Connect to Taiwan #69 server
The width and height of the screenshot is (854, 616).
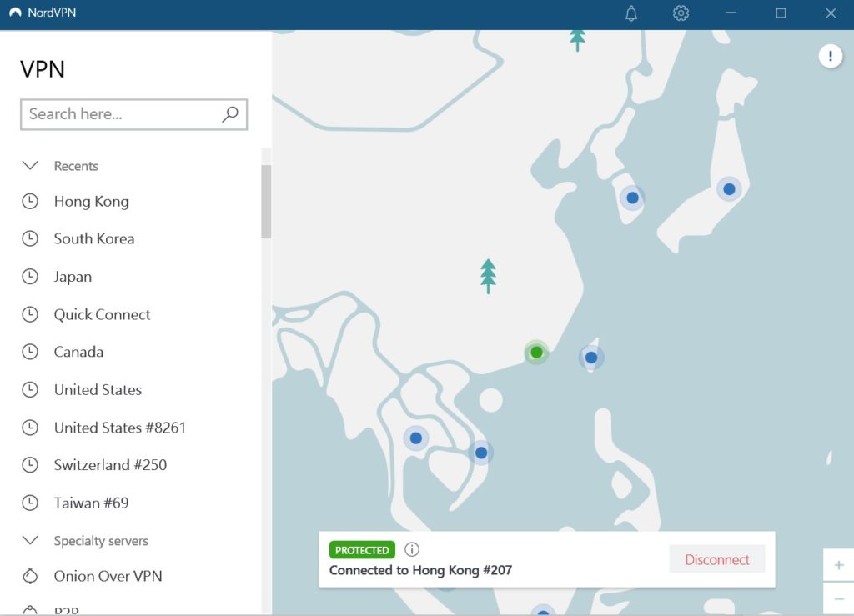pyautogui.click(x=92, y=503)
